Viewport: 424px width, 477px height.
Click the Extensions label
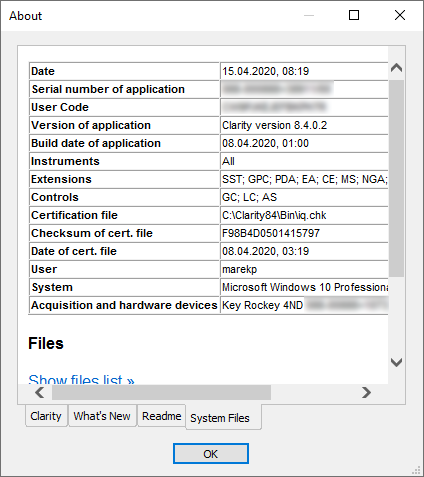point(61,179)
